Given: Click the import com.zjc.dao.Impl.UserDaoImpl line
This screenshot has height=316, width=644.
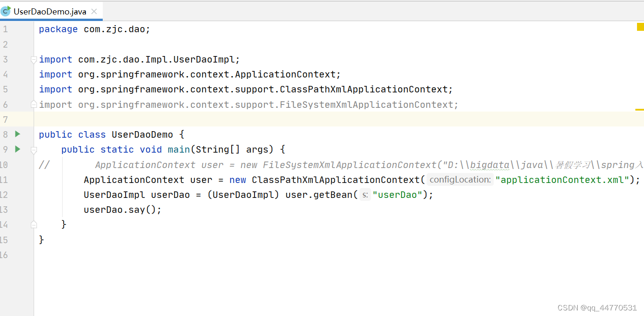Looking at the screenshot, I should (139, 59).
